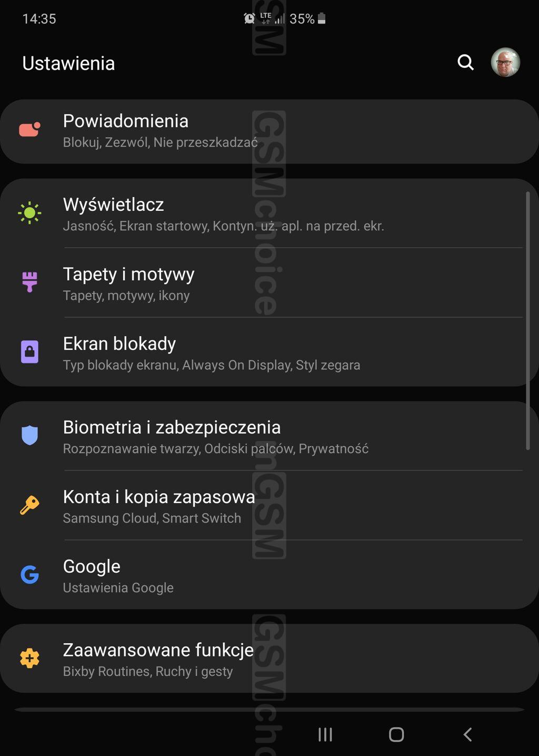Image resolution: width=539 pixels, height=756 pixels.
Task: Tap the blue shield Biometria icon
Action: point(29,435)
